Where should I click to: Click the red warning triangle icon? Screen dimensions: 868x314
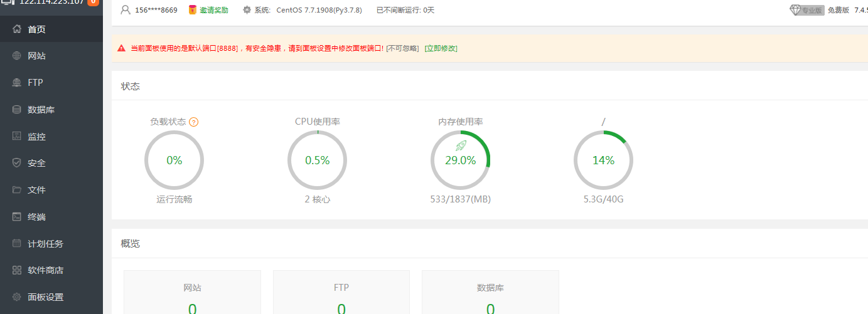(122, 48)
